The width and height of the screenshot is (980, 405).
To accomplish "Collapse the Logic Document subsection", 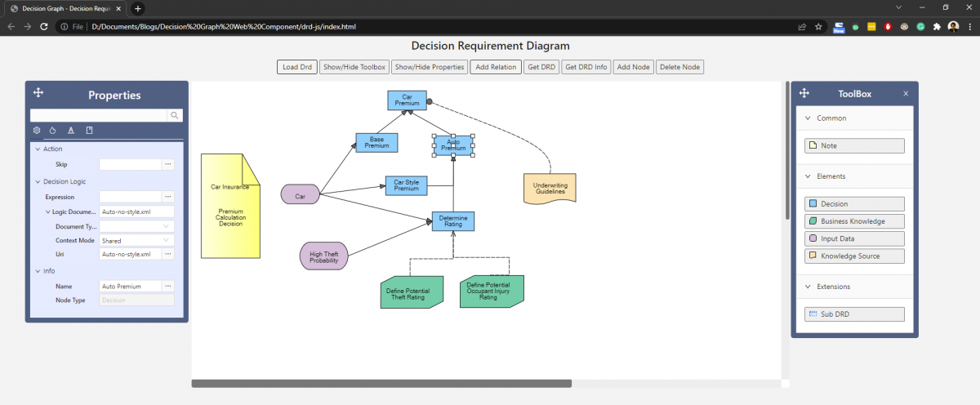I will 47,211.
